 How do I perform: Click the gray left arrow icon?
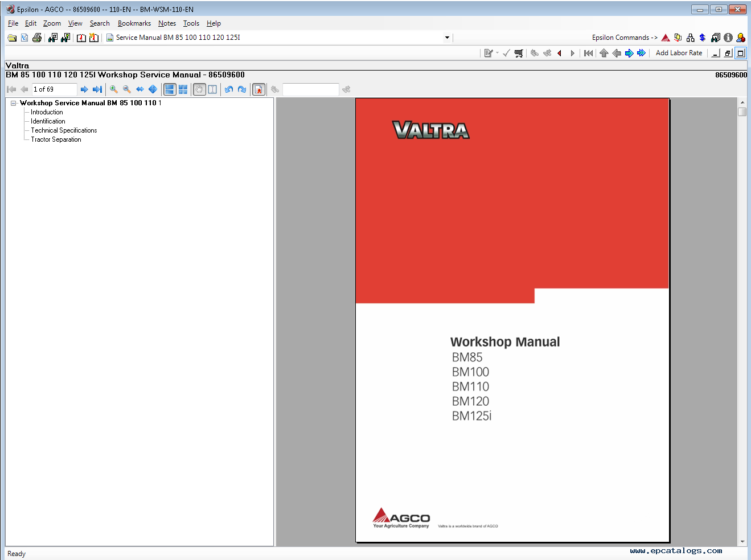click(617, 53)
